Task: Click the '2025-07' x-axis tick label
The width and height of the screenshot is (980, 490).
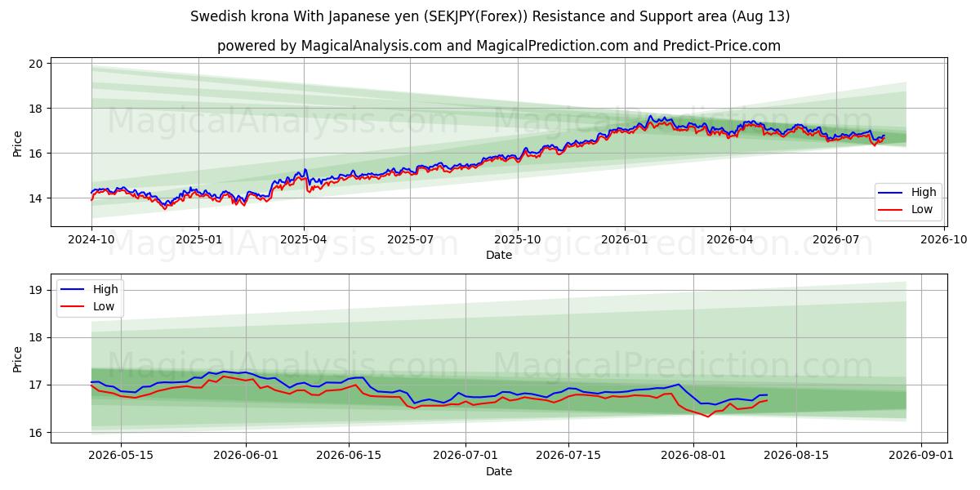Action: [410, 240]
